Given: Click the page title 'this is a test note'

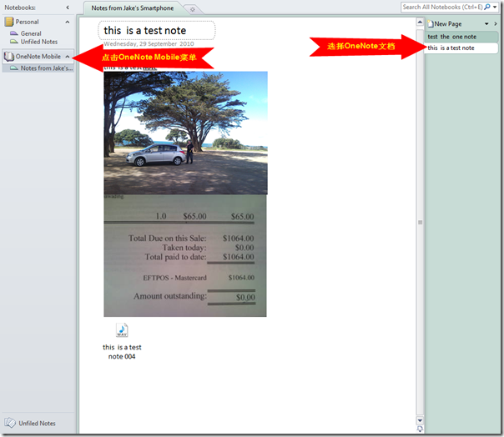Looking at the screenshot, I should pyautogui.click(x=144, y=31).
